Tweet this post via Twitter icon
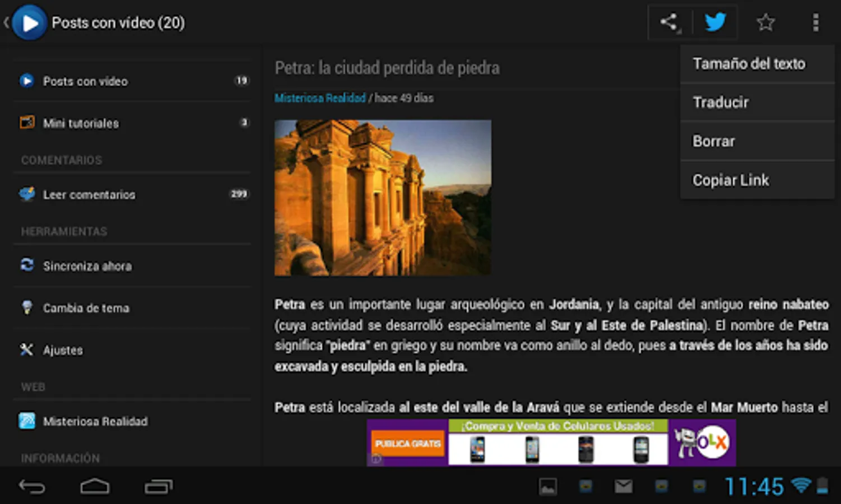Viewport: 841px width, 504px height. (715, 22)
